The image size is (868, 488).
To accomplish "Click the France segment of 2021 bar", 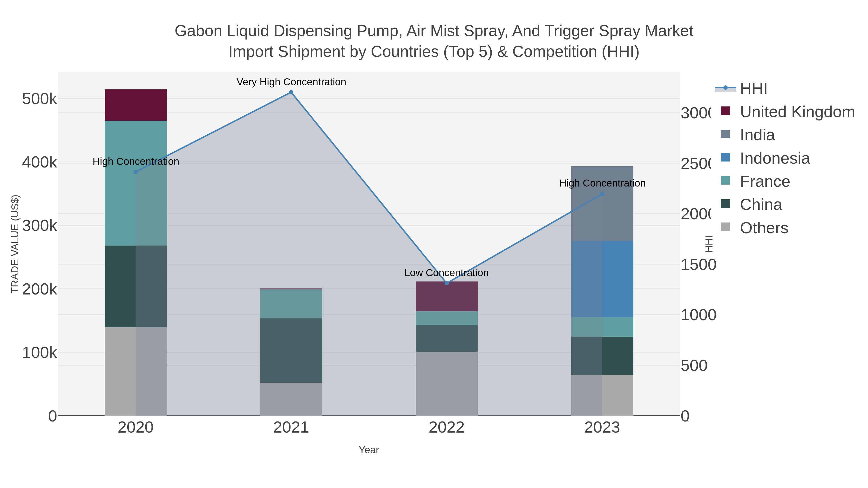I will tap(291, 304).
